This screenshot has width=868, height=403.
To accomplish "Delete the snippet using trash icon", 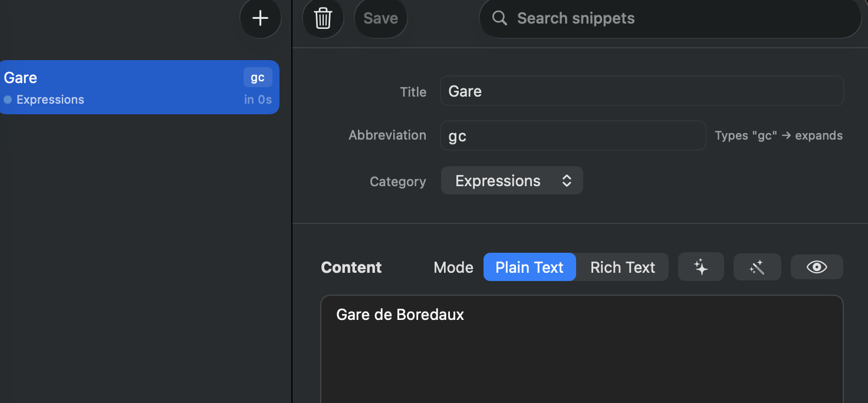I will point(323,18).
